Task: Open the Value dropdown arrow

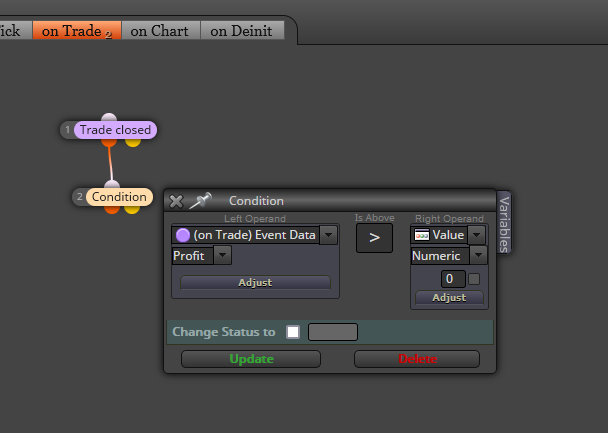Action: pyautogui.click(x=477, y=235)
